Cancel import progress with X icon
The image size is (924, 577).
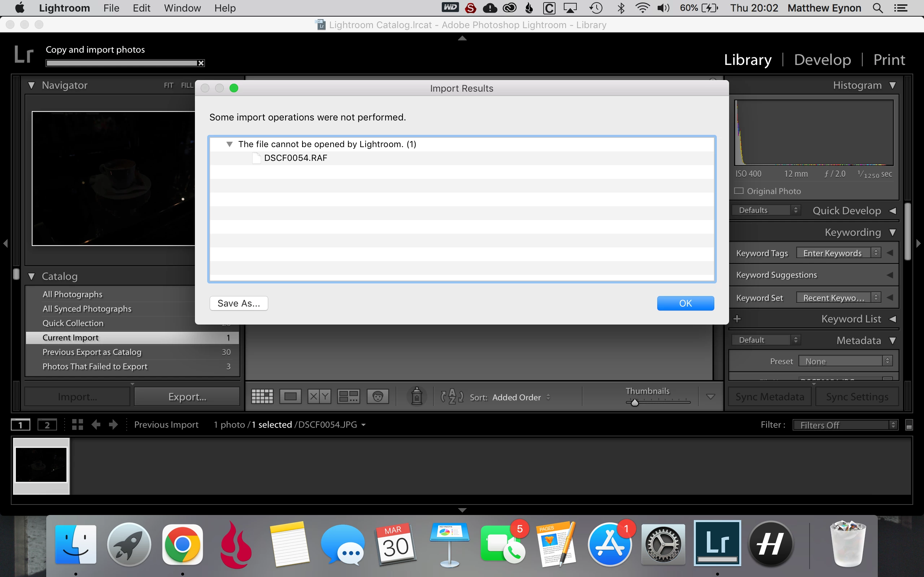(x=201, y=63)
